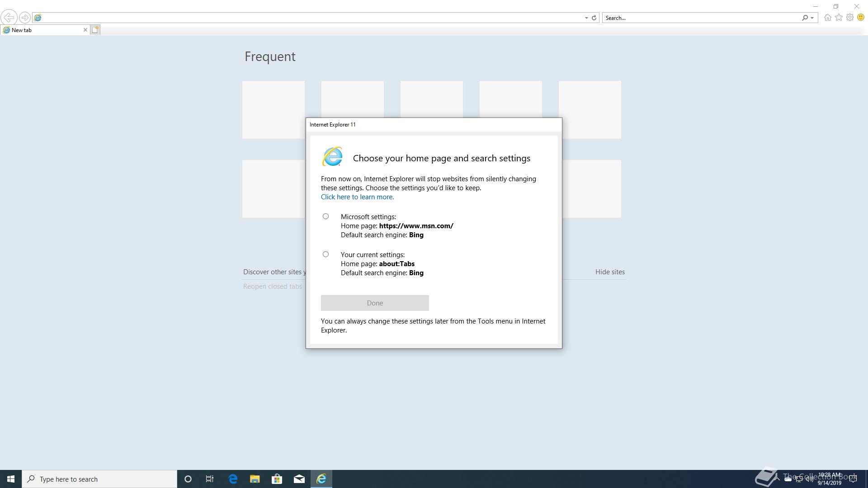868x488 pixels.
Task: Select the Your current settings radio button
Action: [325, 254]
